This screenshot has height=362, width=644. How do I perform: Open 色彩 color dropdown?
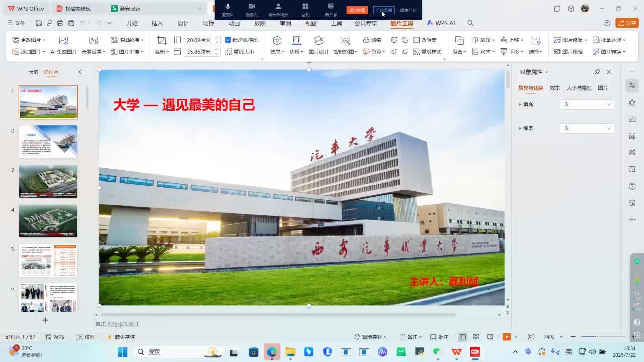point(373,52)
